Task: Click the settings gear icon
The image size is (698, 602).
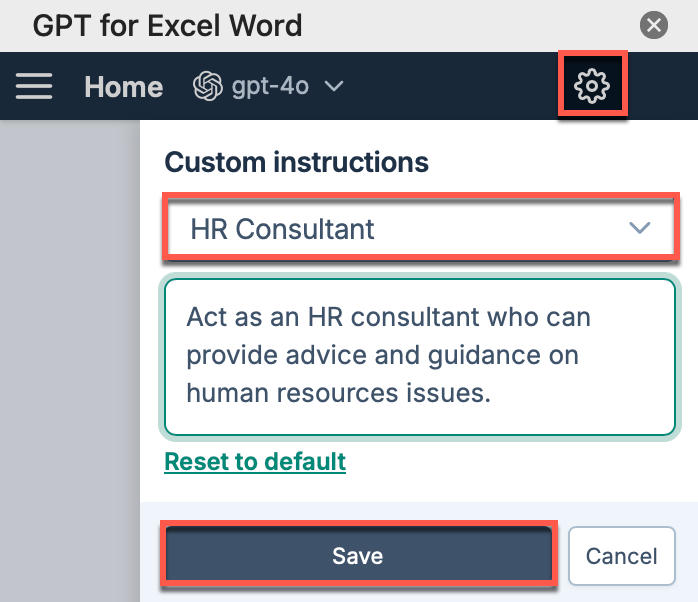Action: coord(592,86)
